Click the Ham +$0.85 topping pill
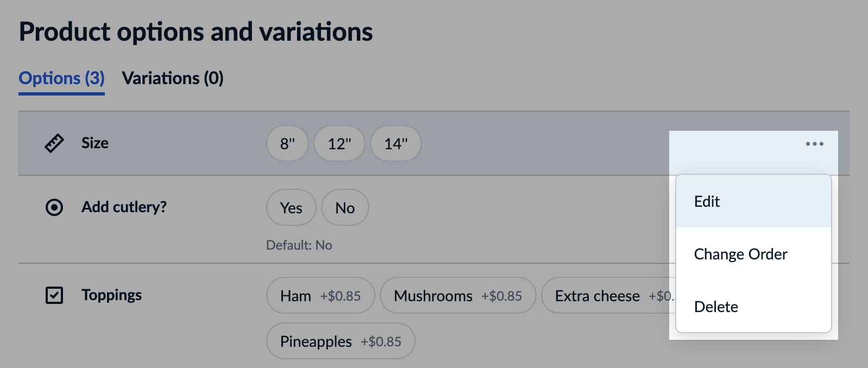Screen dimensions: 868x368 [320, 295]
